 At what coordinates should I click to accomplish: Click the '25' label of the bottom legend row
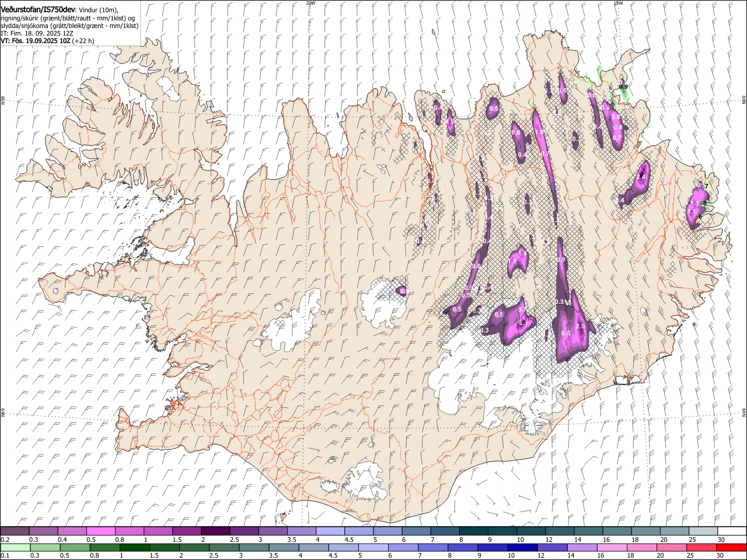[x=690, y=555]
